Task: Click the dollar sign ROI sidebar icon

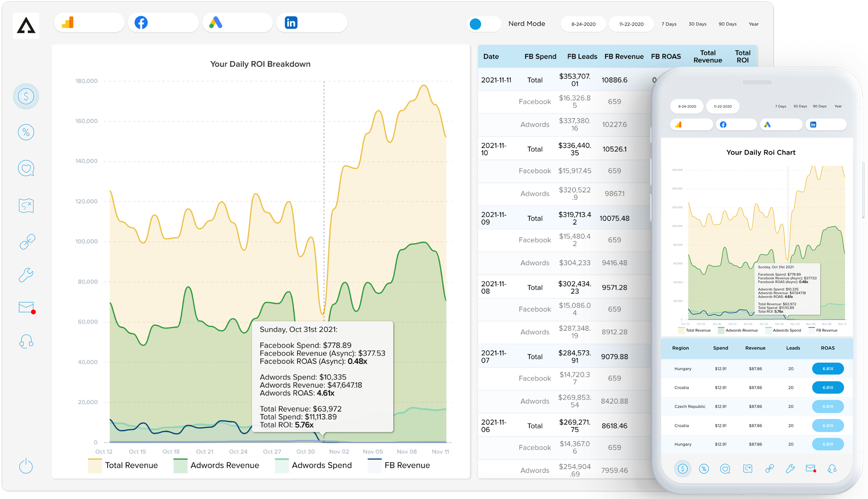Action: 26,96
